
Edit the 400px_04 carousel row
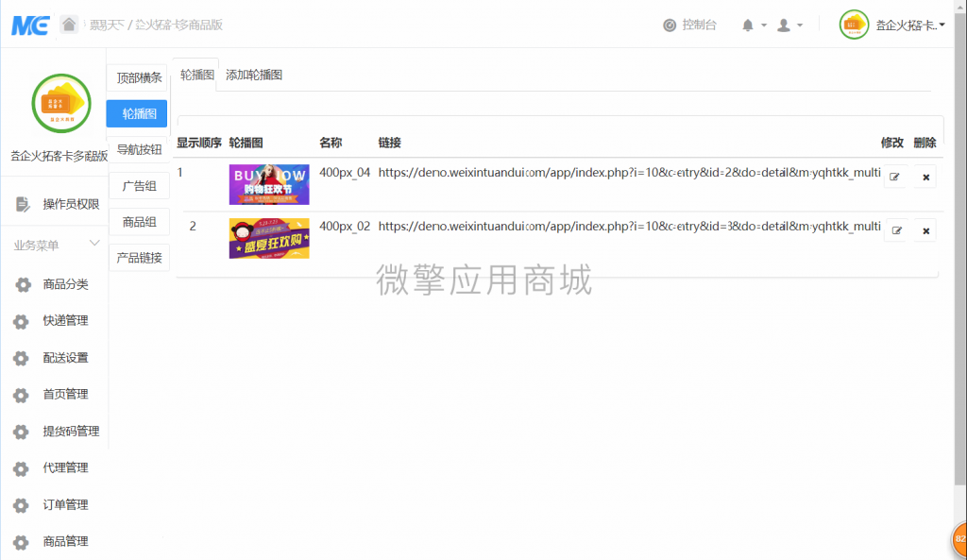(895, 177)
